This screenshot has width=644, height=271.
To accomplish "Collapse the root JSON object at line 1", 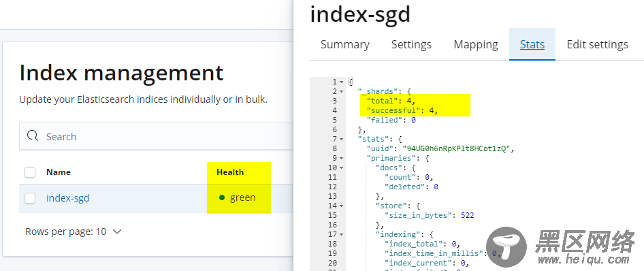I will [x=342, y=82].
